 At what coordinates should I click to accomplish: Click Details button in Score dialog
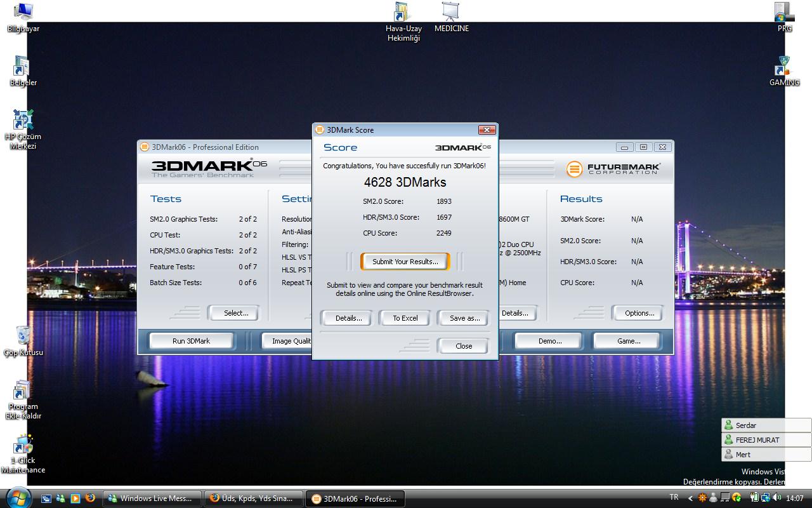point(348,318)
